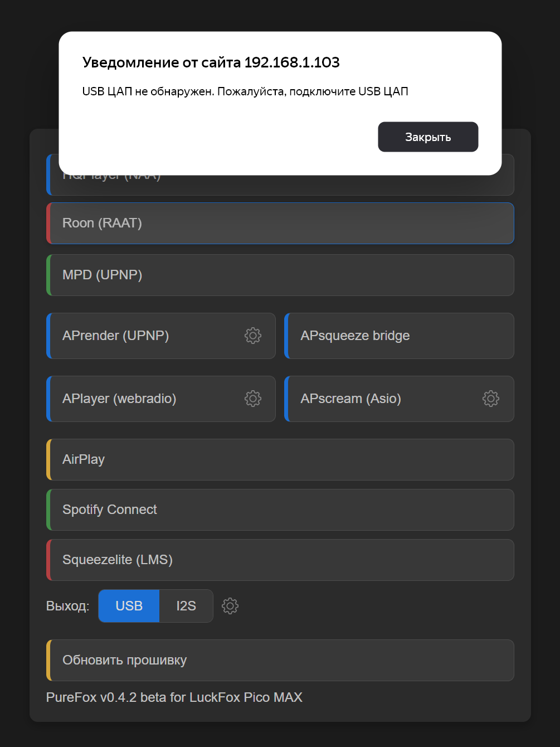This screenshot has width=560, height=747.
Task: Choose Squeezelite (LMS) player
Action: tap(280, 560)
